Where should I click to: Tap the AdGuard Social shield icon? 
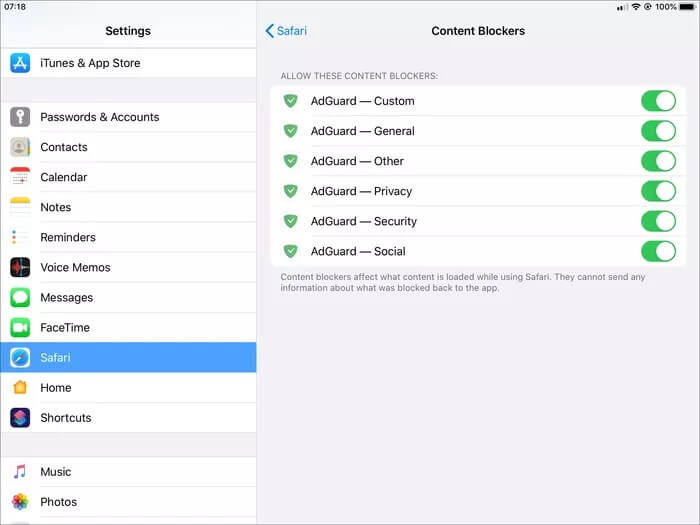point(291,251)
